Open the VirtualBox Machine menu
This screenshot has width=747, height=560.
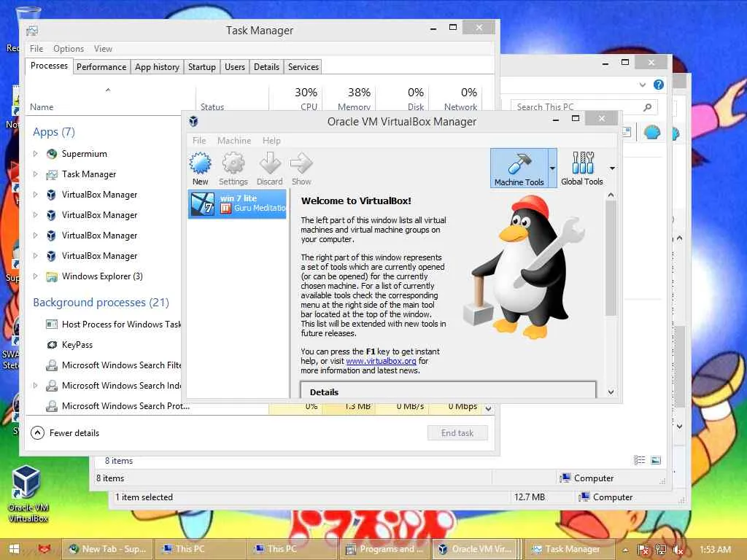[x=234, y=141]
